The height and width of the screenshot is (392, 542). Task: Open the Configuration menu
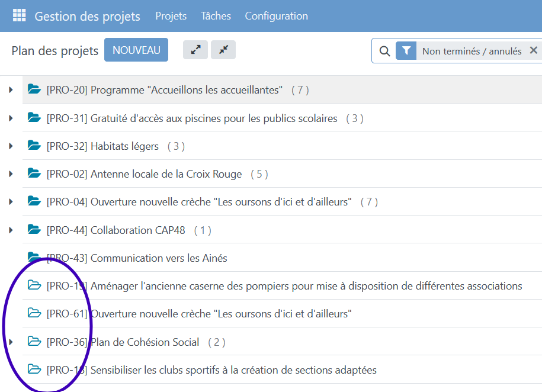276,16
